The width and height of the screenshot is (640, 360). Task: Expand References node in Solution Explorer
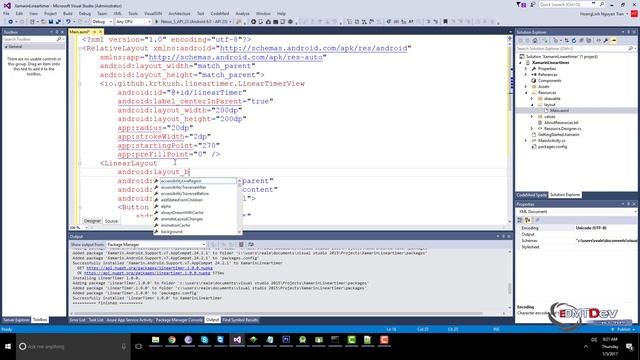526,75
